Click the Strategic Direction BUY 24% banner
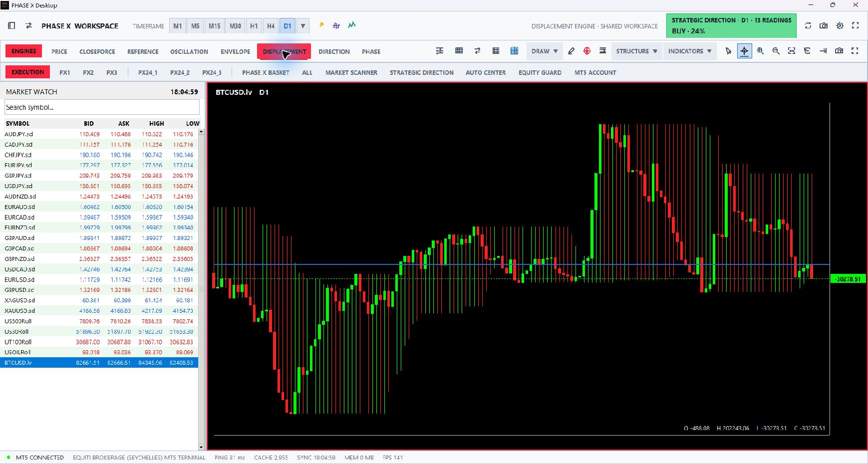The height and width of the screenshot is (464, 868). coord(731,25)
